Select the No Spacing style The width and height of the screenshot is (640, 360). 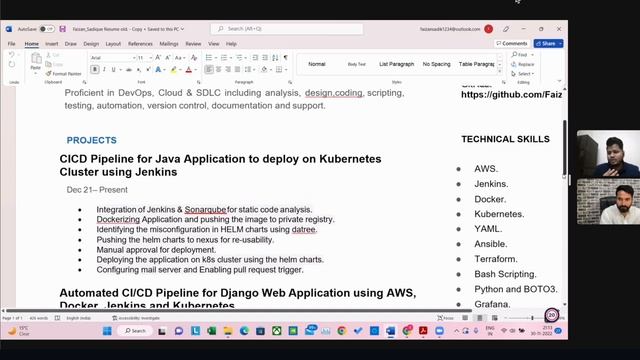(x=436, y=64)
